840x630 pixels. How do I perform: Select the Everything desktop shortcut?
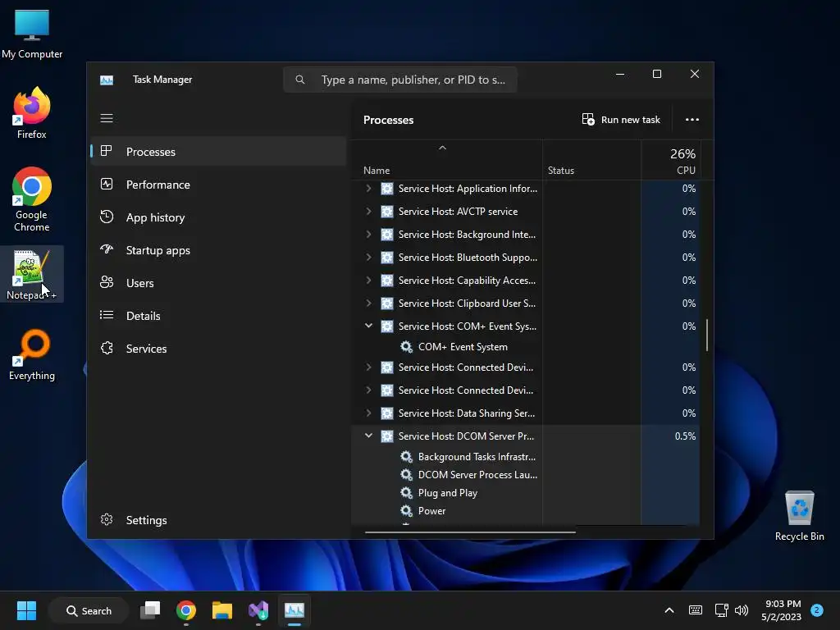[x=32, y=355]
